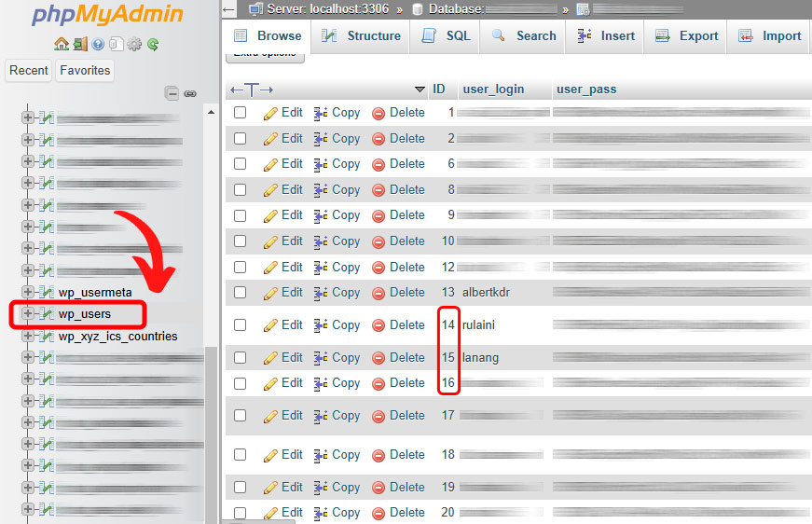
Task: Sort by the user_login column header
Action: (x=493, y=90)
